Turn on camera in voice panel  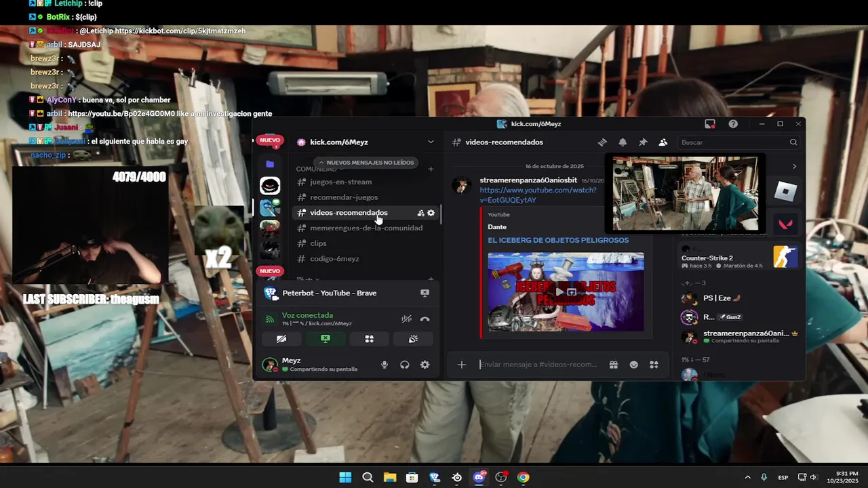click(x=281, y=339)
